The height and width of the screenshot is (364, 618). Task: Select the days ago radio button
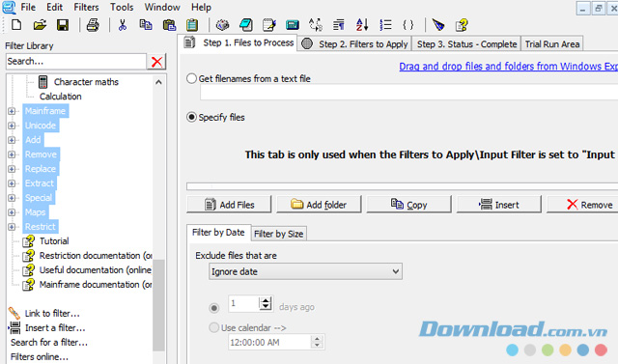(x=214, y=308)
